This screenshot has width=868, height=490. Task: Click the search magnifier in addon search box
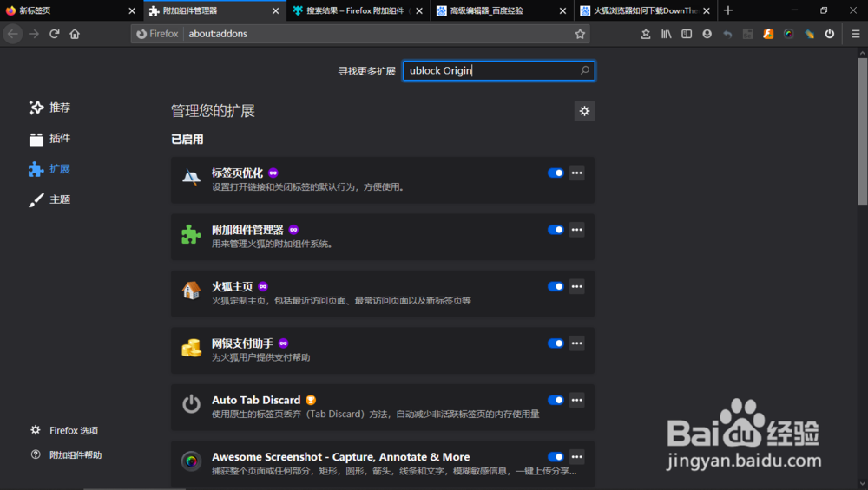[x=584, y=70]
